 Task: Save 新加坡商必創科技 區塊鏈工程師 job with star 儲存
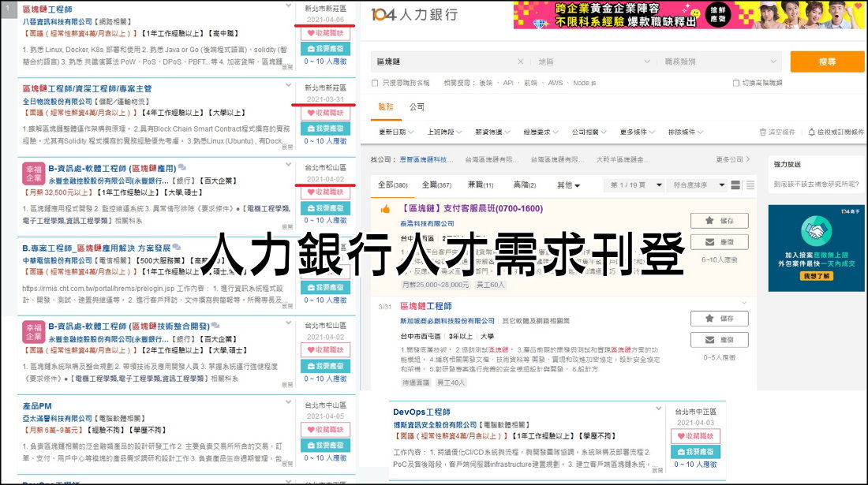(719, 319)
